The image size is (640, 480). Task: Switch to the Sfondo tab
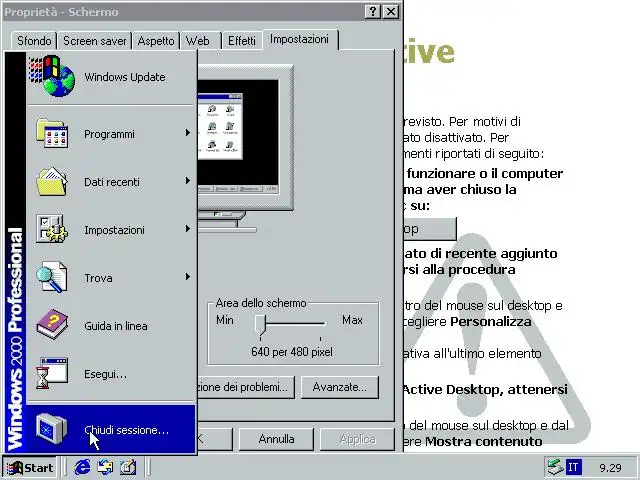pos(34,41)
